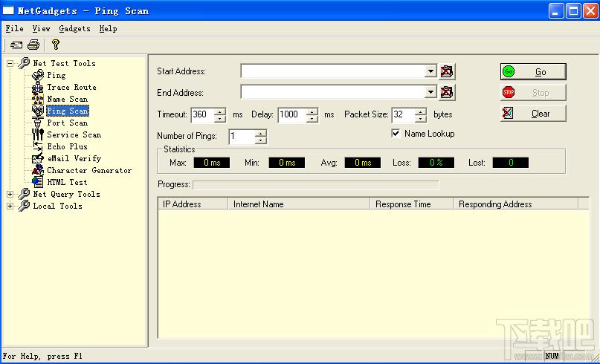The image size is (600, 364).
Task: Click the Local Tools wrench icon
Action: point(24,206)
